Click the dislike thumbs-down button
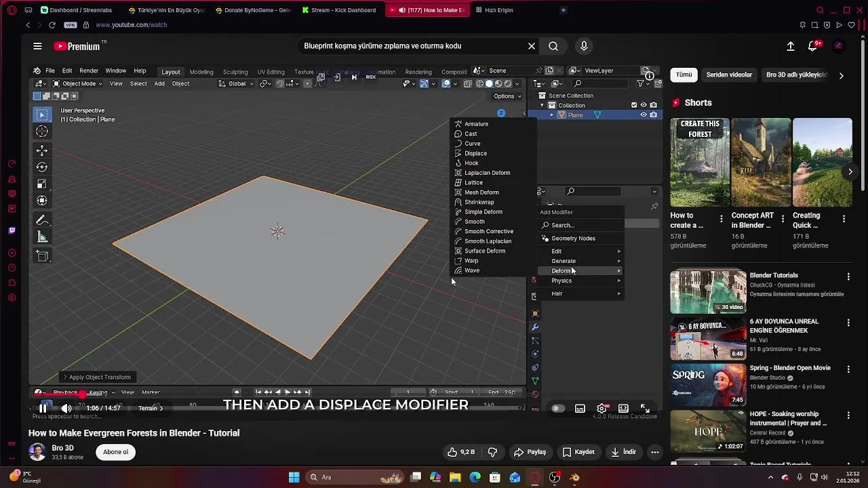This screenshot has width=868, height=488. 493,452
